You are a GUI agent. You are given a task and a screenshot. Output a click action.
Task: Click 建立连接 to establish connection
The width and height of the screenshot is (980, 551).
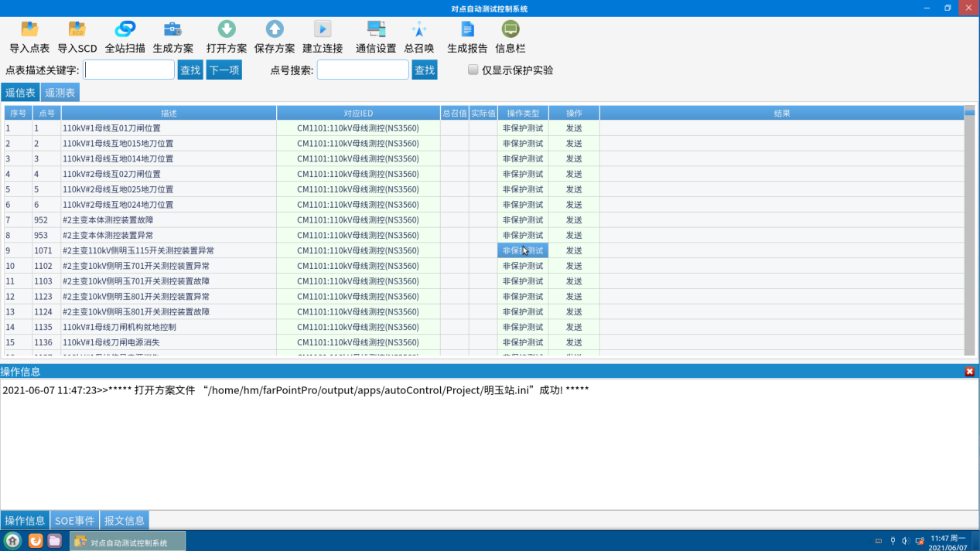(x=323, y=30)
